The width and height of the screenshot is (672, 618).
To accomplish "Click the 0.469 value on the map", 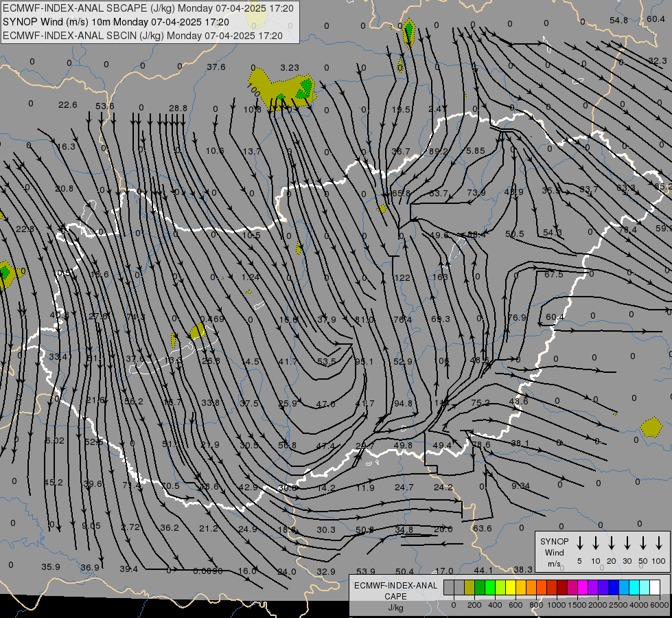I will [x=212, y=319].
